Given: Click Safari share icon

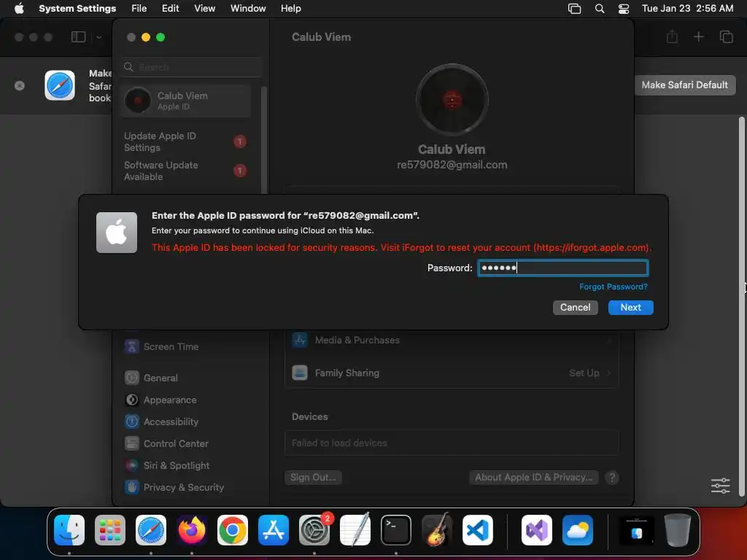Looking at the screenshot, I should click(x=672, y=36).
